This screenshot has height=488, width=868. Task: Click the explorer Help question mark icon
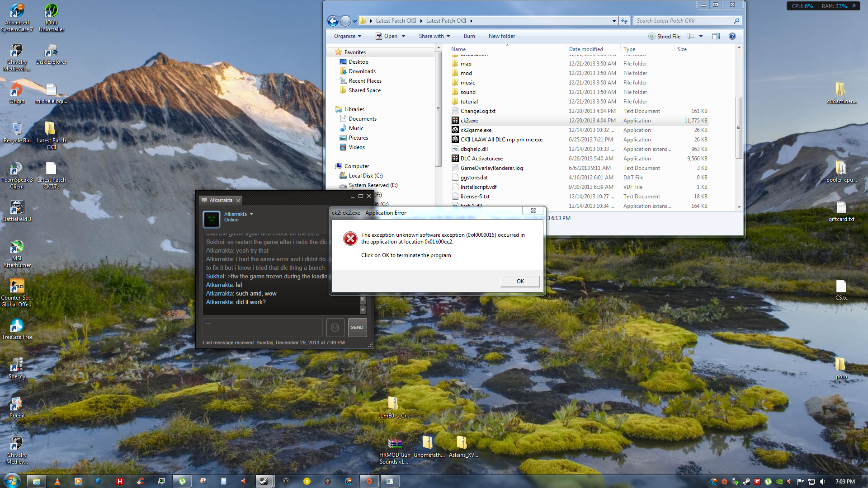(x=732, y=36)
